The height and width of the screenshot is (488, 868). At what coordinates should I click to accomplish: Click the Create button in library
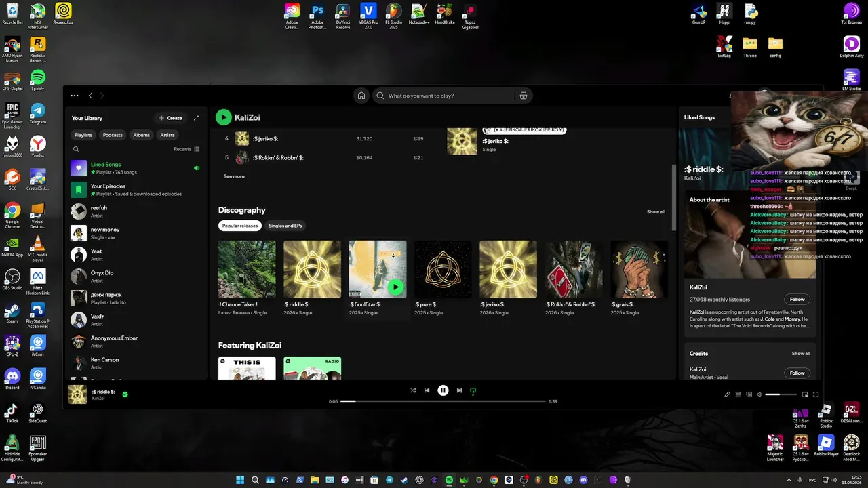[170, 118]
